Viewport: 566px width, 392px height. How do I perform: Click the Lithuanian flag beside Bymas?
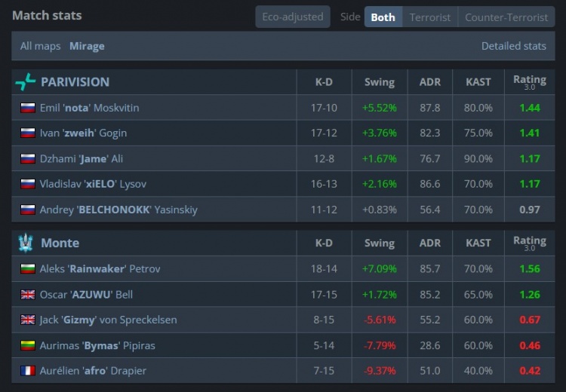28,345
